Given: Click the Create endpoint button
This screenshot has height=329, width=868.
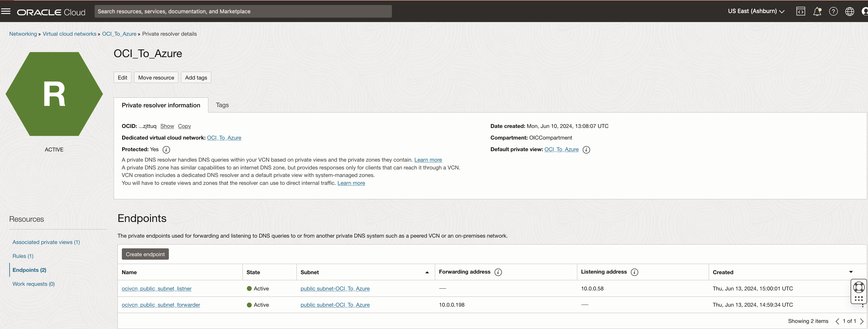Looking at the screenshot, I should point(145,254).
